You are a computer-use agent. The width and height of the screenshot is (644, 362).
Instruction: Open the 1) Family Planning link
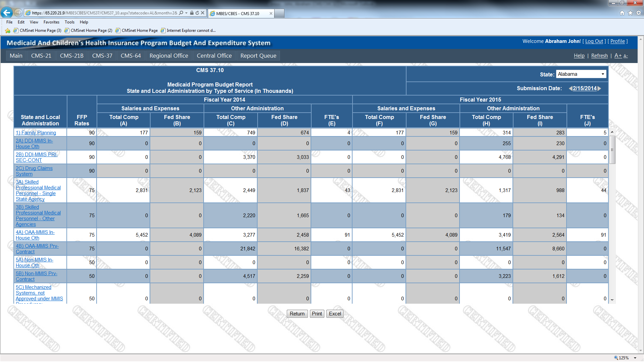coord(36,133)
